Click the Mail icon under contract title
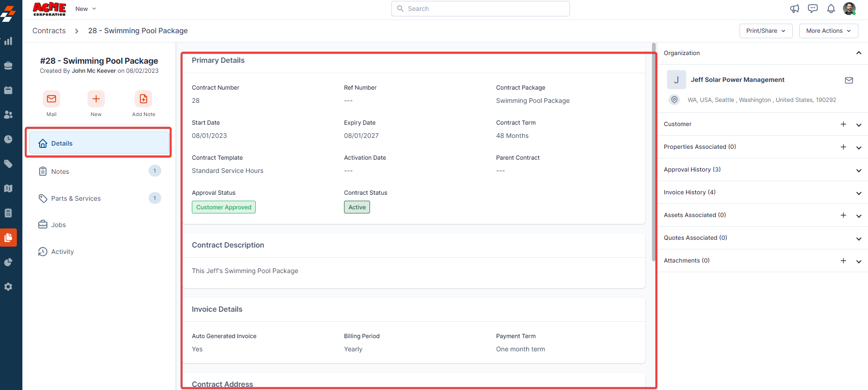The width and height of the screenshot is (868, 390). pos(51,99)
